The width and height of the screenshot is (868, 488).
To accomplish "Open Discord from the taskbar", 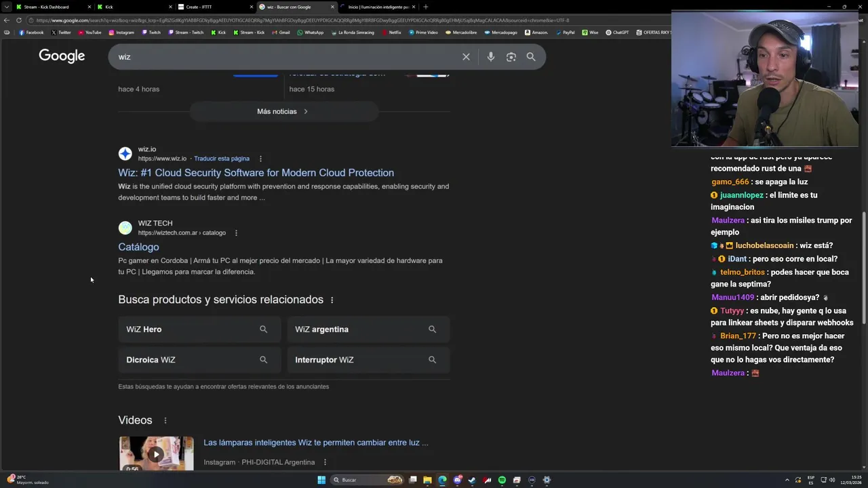I will (457, 480).
